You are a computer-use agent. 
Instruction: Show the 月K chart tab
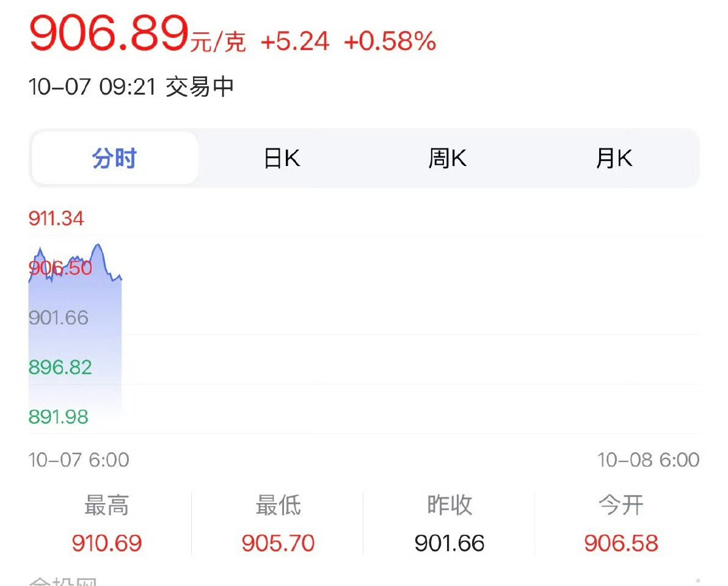point(614,159)
